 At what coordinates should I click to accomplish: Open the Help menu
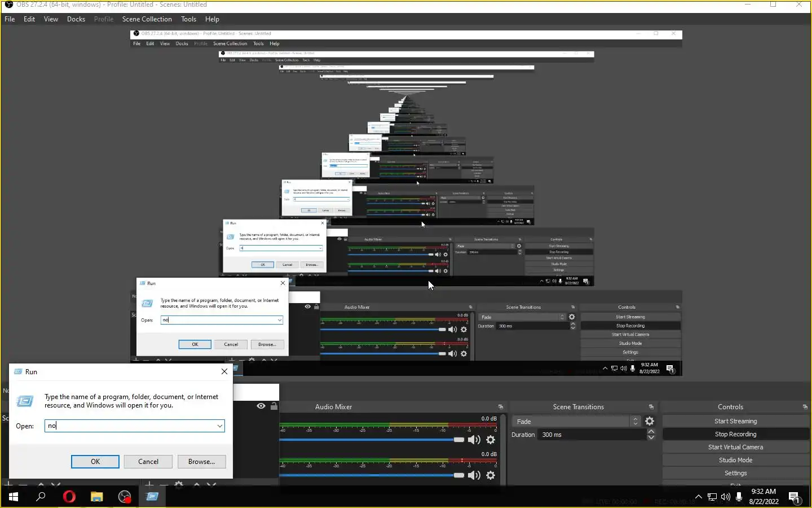coord(212,19)
